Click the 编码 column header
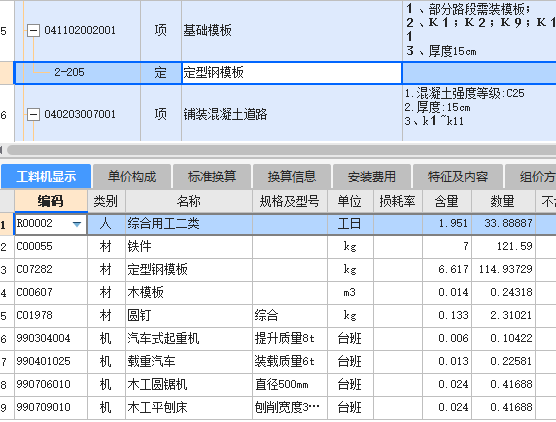Viewport: 556px width, 422px height. pos(51,201)
